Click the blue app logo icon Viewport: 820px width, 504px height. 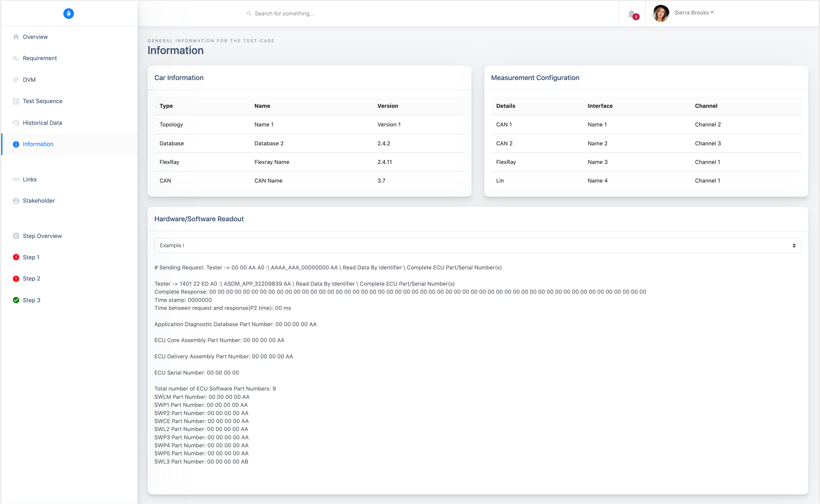pyautogui.click(x=69, y=13)
